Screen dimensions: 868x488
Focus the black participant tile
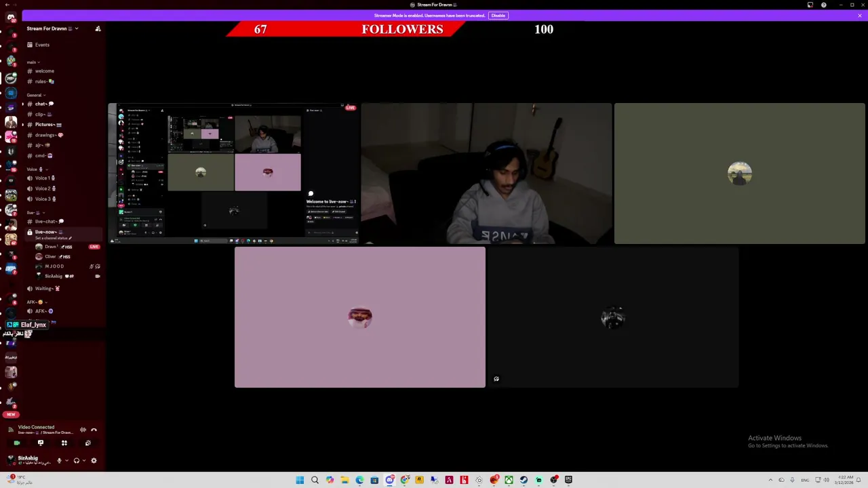point(613,317)
